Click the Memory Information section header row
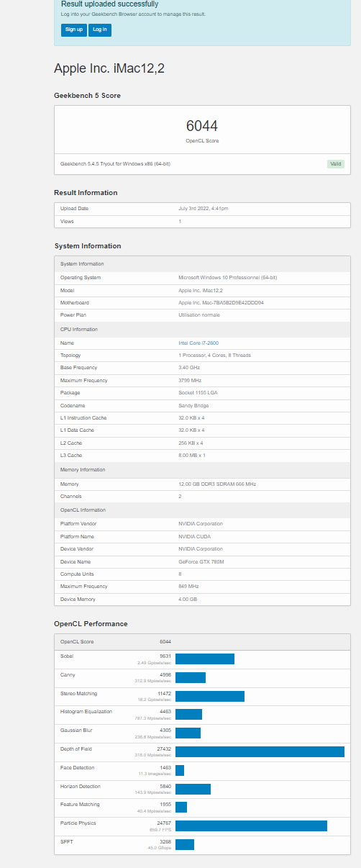The image size is (361, 868). click(203, 470)
